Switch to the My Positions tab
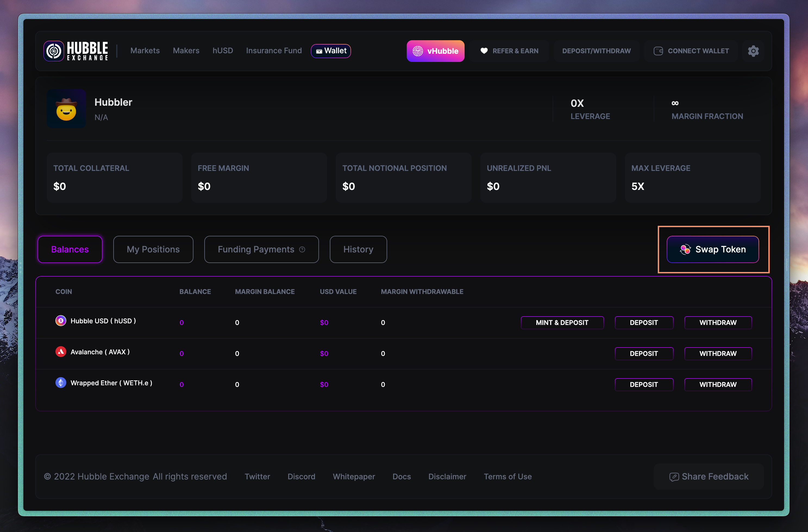 point(153,249)
